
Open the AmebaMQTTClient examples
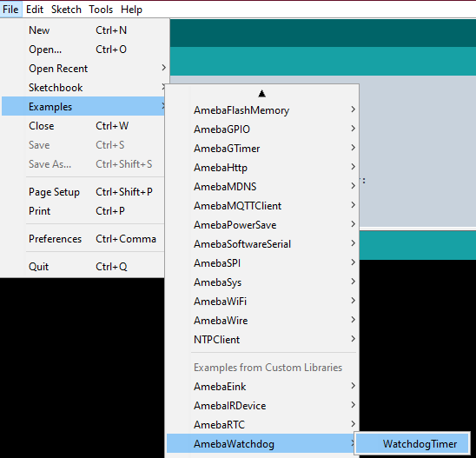pos(262,206)
